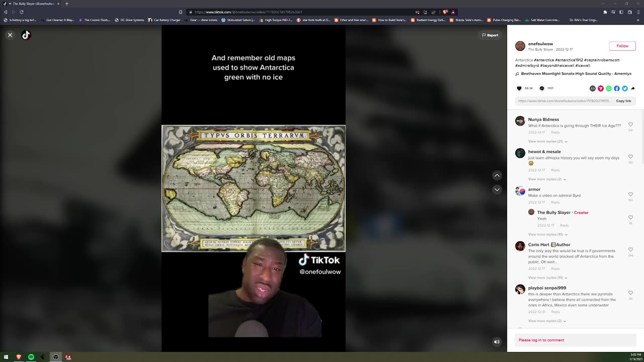Viewport: 644px width, 362px height.
Task: Click the browser address bar URL
Action: click(x=248, y=12)
